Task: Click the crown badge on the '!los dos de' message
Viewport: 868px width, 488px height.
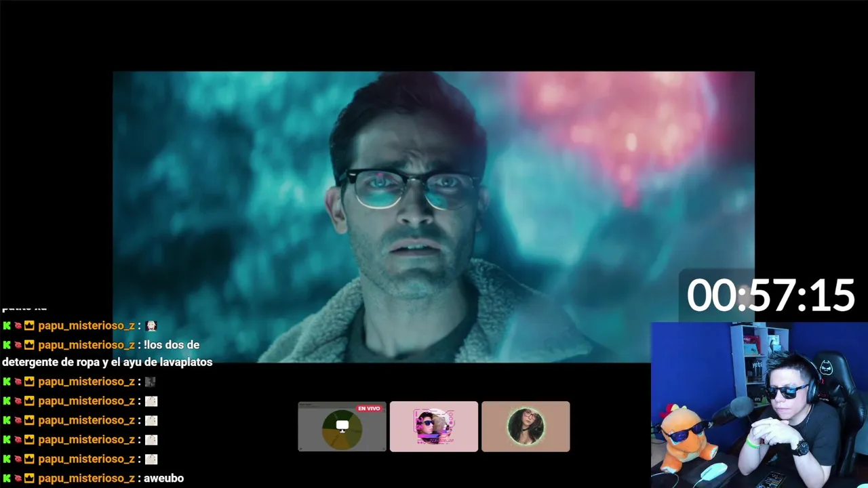Action: [x=29, y=345]
